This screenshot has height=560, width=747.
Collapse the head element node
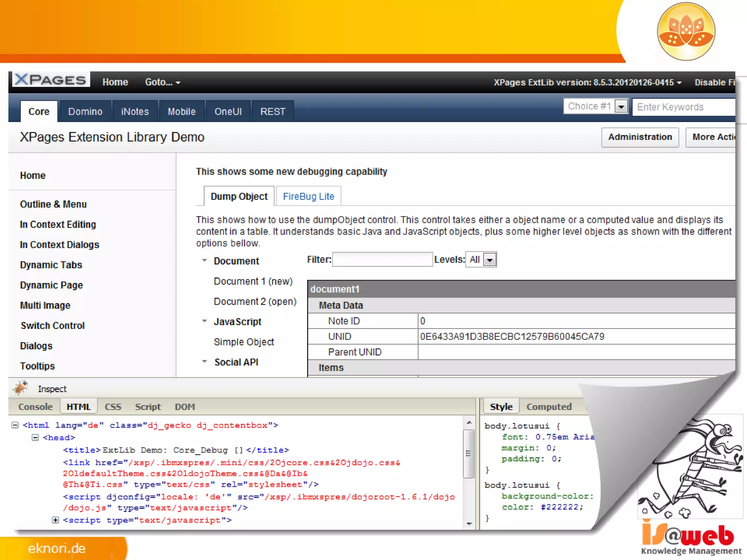tap(35, 437)
